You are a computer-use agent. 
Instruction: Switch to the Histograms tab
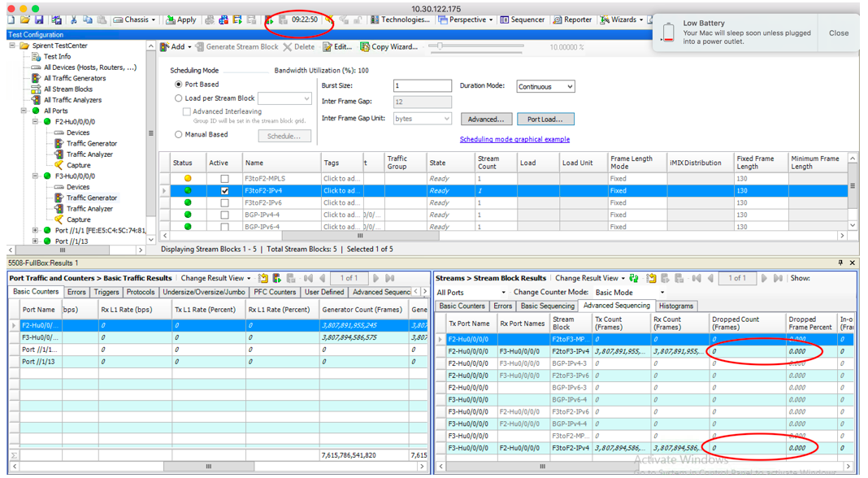[x=676, y=306]
